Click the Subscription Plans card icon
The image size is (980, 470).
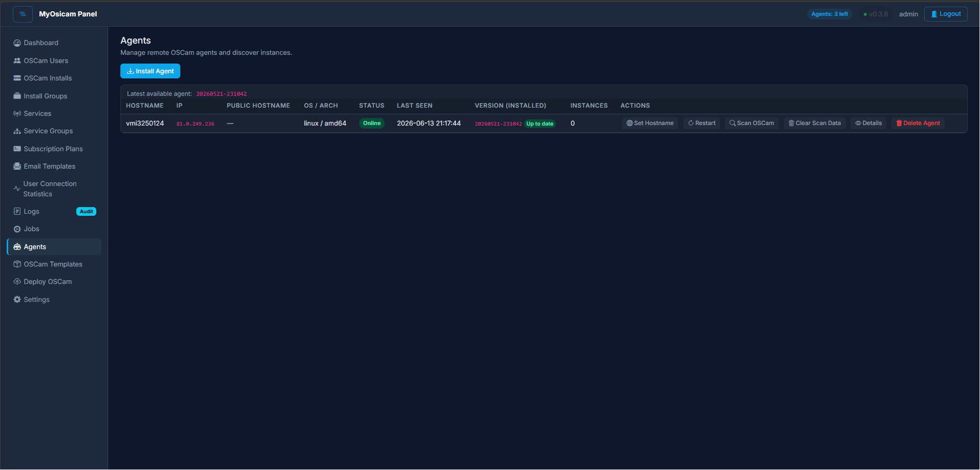pyautogui.click(x=17, y=149)
